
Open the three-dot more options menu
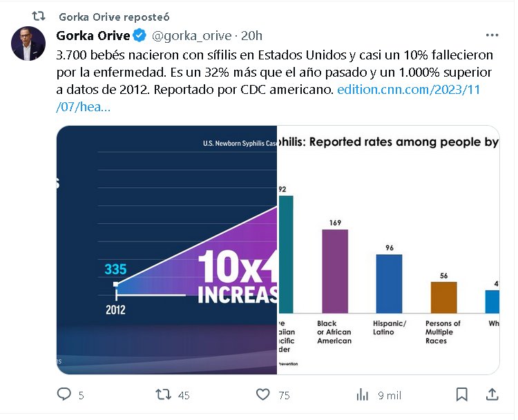coord(492,35)
